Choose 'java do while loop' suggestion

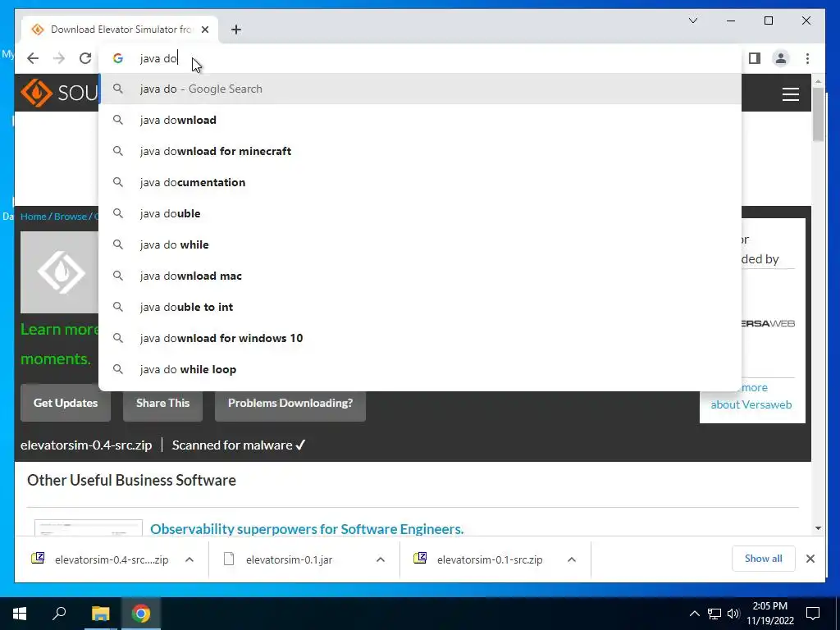(x=420, y=369)
